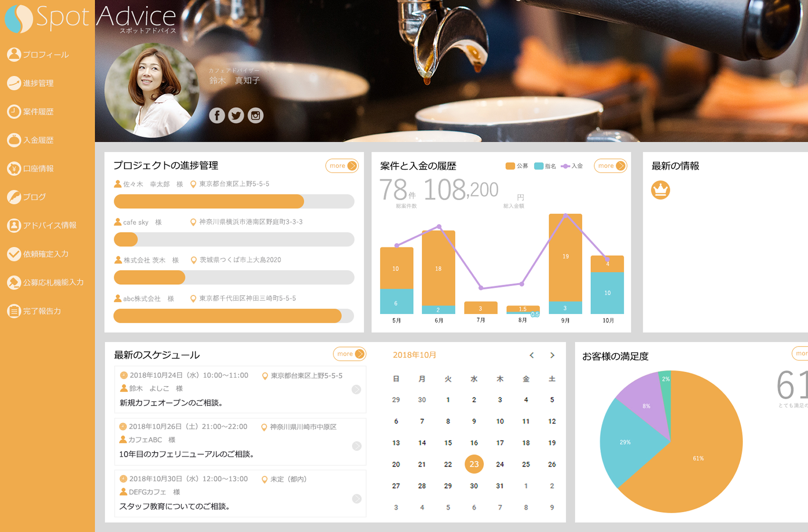Go to next month in calendar

point(552,355)
